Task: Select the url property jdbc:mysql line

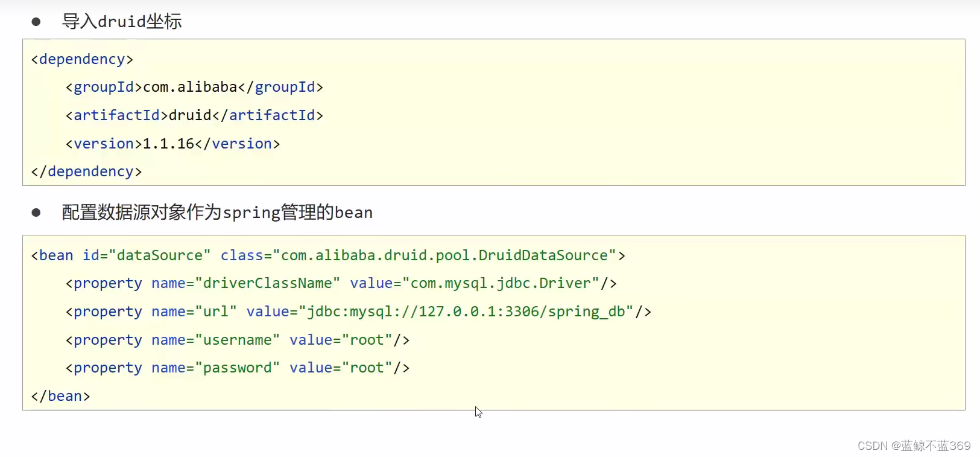Action: click(358, 312)
